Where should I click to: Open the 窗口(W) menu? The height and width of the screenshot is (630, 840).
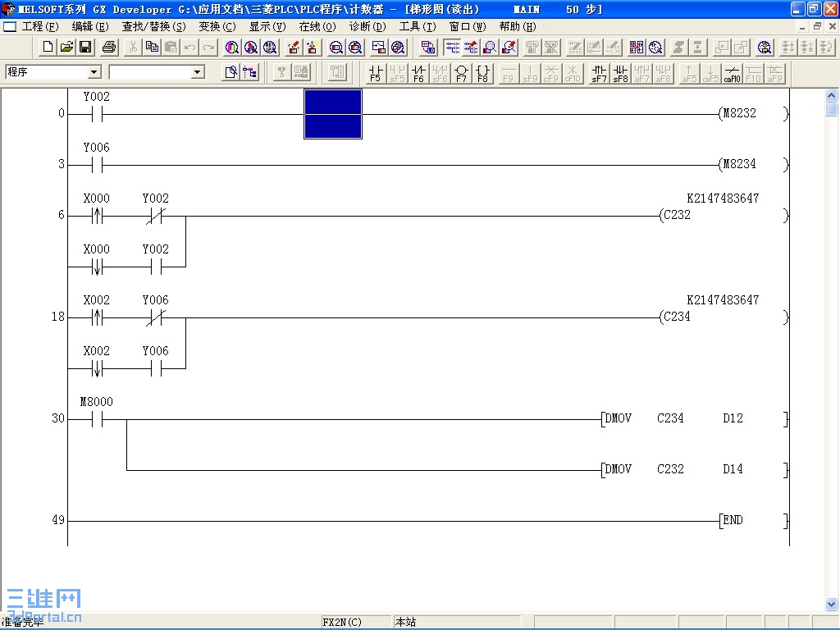[468, 26]
